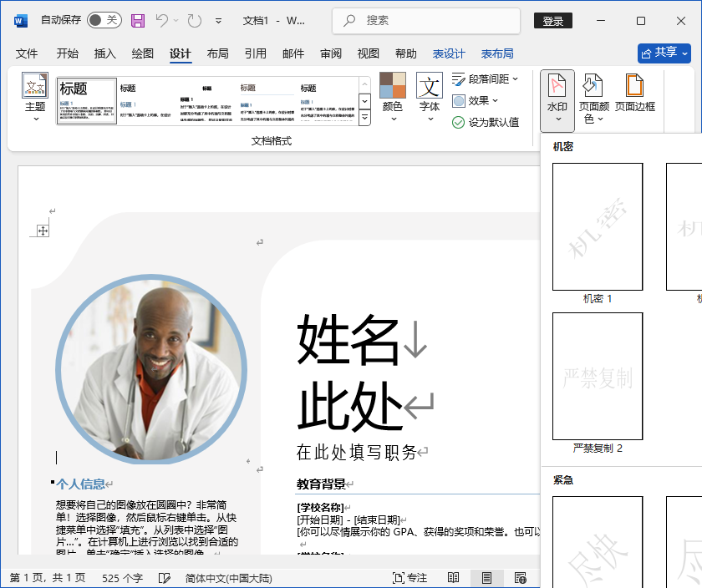Click 设为默认值 (Set as Default)
702x588 pixels.
[x=489, y=121]
